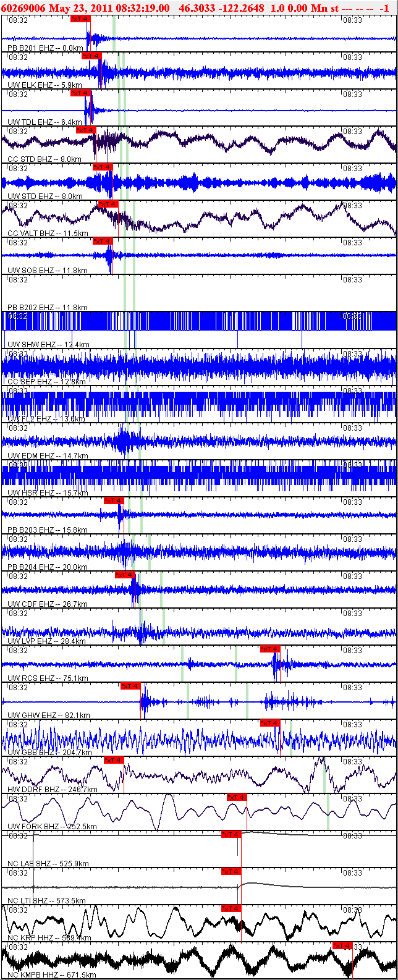Select the red pick marker on UW ELK trace
The image size is (398, 980).
tap(91, 56)
